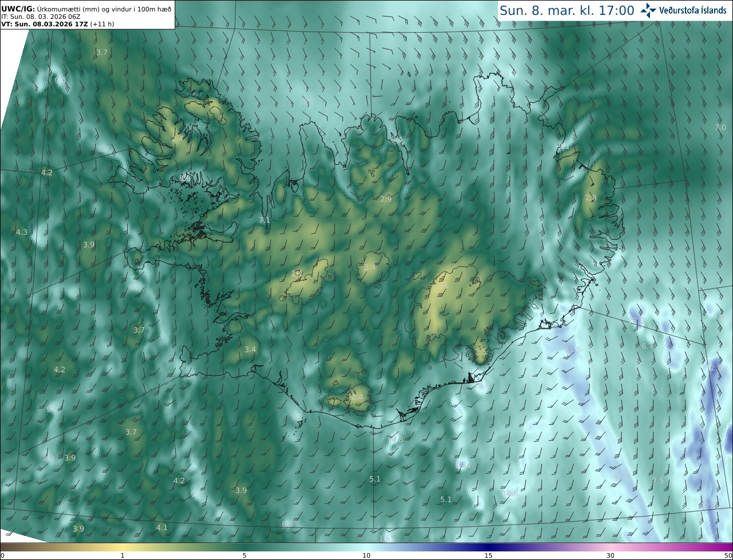This screenshot has width=733, height=560.
Task: Click the 'IT: Sun. 08. 03. 2026 06Z' line
Action: tap(41, 17)
